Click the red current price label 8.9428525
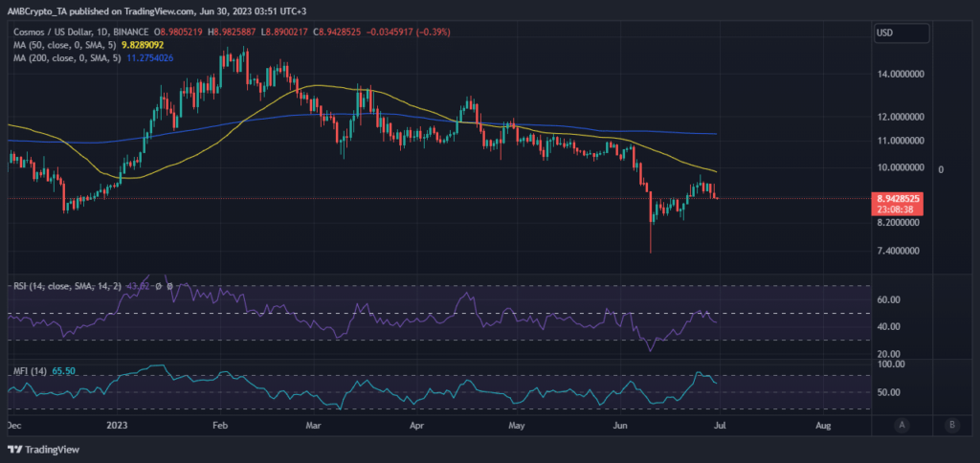The height and width of the screenshot is (463, 980). point(899,199)
